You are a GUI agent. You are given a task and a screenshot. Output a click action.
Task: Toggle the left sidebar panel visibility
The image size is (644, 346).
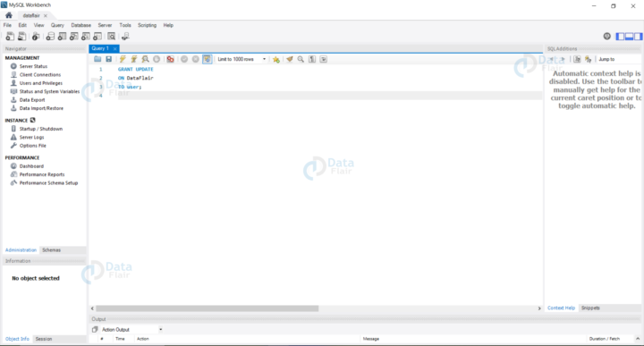pos(620,37)
